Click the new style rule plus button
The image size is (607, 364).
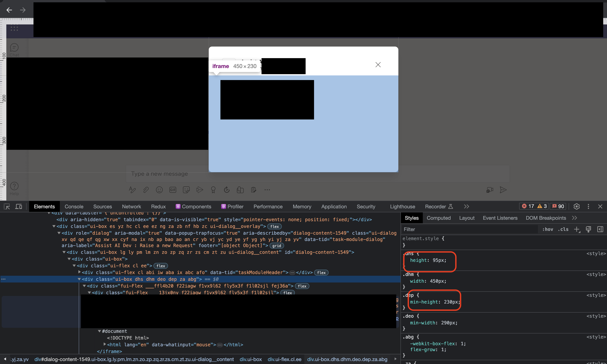click(x=577, y=229)
